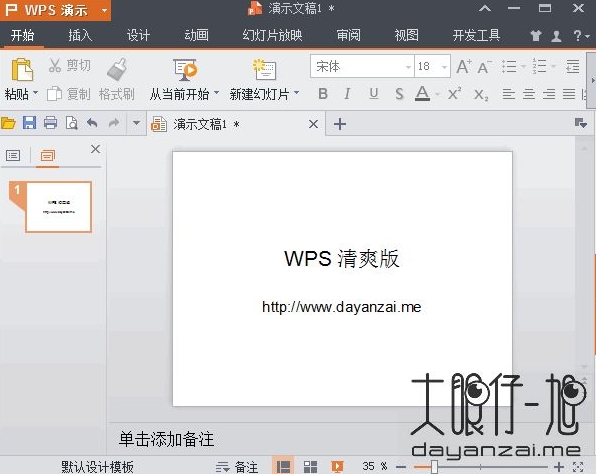The height and width of the screenshot is (474, 596).
Task: Close the slide thumbnail panel
Action: (x=95, y=149)
